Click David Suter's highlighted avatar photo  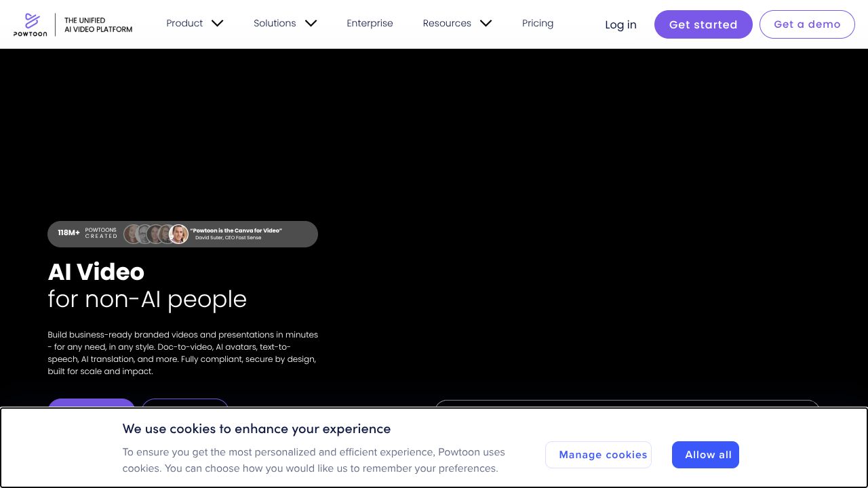179,234
